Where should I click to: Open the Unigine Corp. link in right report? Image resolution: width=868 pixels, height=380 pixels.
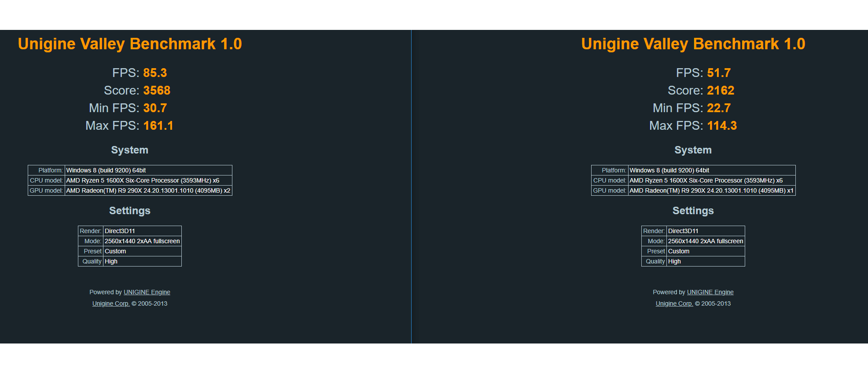click(x=674, y=303)
